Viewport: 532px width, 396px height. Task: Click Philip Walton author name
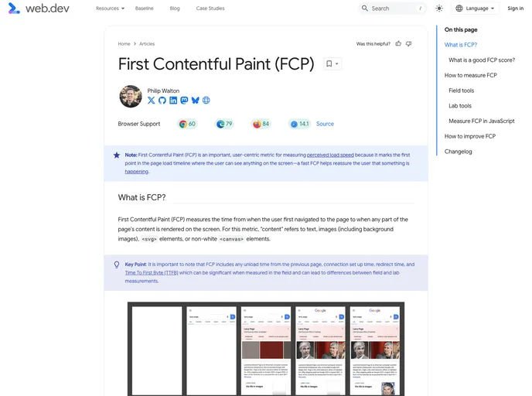tap(163, 90)
